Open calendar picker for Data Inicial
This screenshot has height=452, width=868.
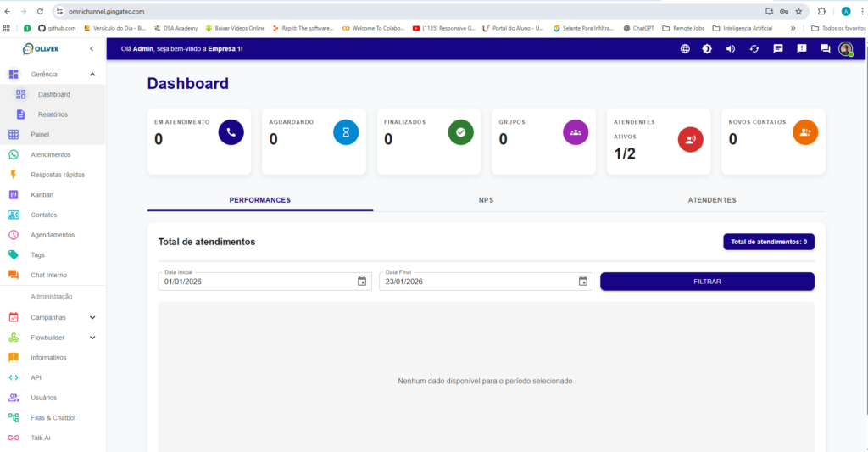point(362,282)
